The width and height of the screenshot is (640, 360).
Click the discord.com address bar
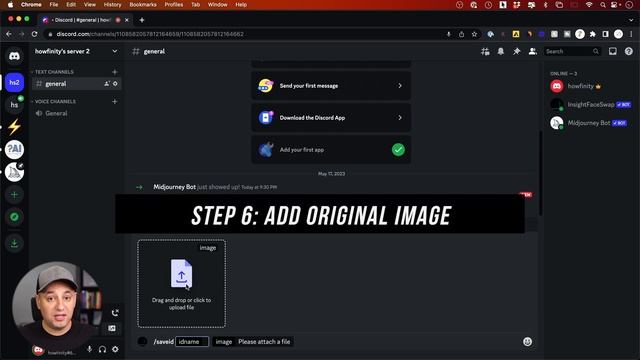tap(245, 34)
